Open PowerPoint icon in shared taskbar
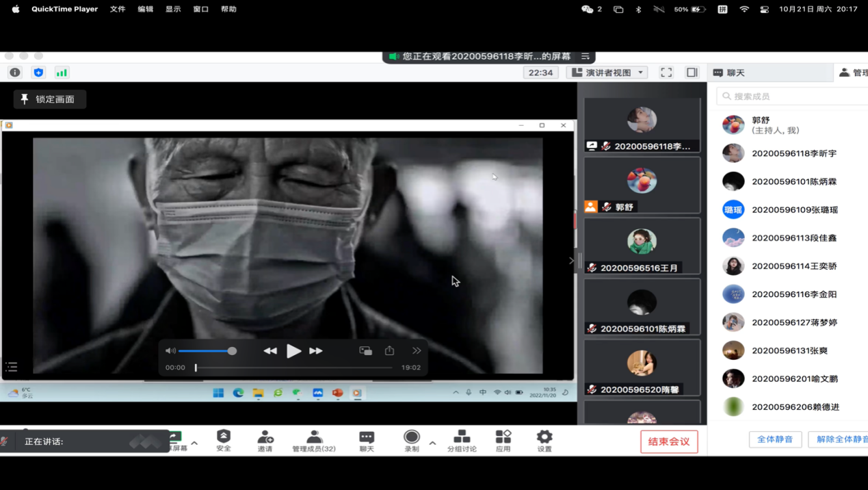 pyautogui.click(x=337, y=393)
